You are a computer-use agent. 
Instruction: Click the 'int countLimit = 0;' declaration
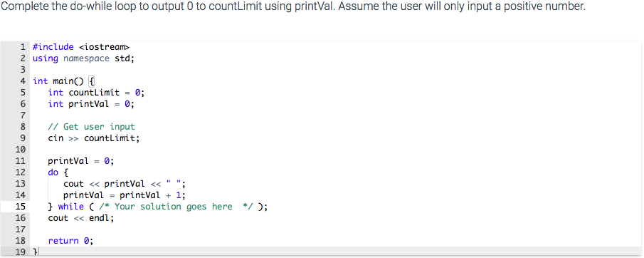click(x=97, y=92)
